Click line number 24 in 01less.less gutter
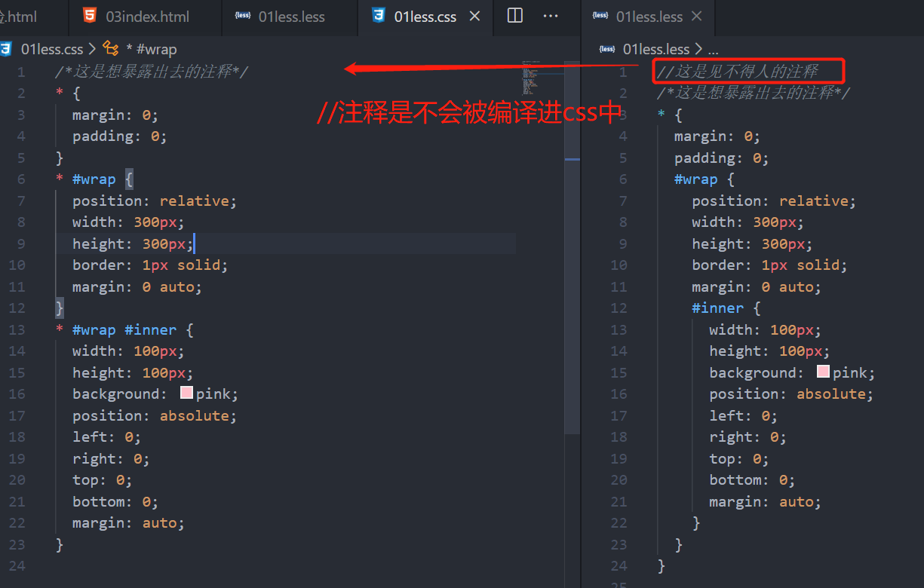 pyautogui.click(x=619, y=565)
